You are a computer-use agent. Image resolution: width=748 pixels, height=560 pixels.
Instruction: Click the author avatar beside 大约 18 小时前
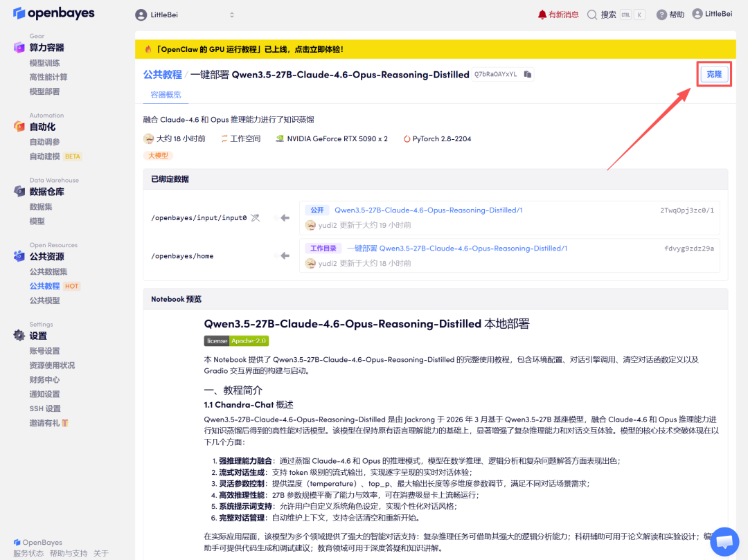(x=148, y=138)
